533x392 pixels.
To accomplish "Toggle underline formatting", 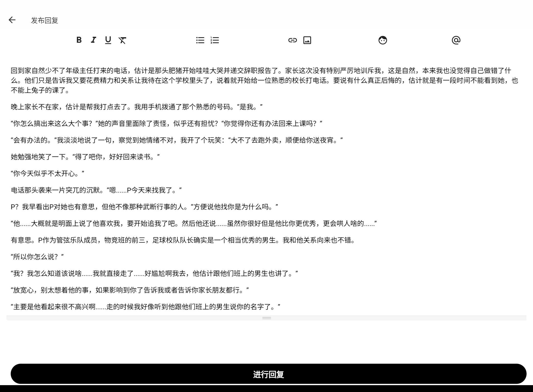I will coord(108,40).
